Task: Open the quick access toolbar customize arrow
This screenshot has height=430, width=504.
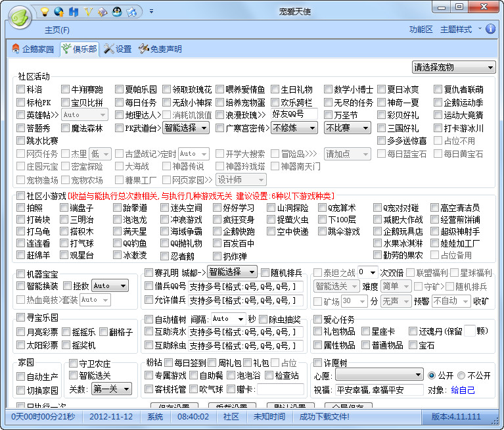Action: [x=151, y=12]
